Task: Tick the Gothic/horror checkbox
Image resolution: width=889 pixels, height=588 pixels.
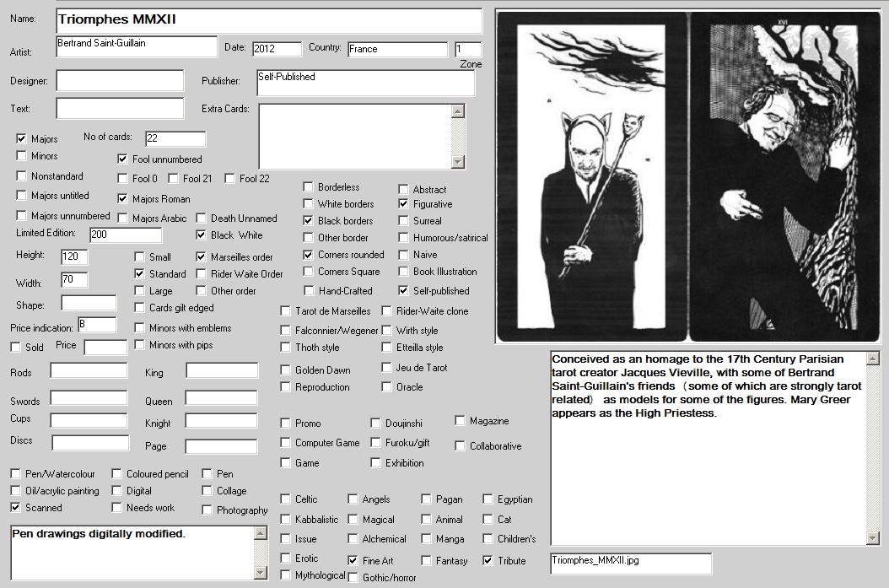Action: (353, 578)
